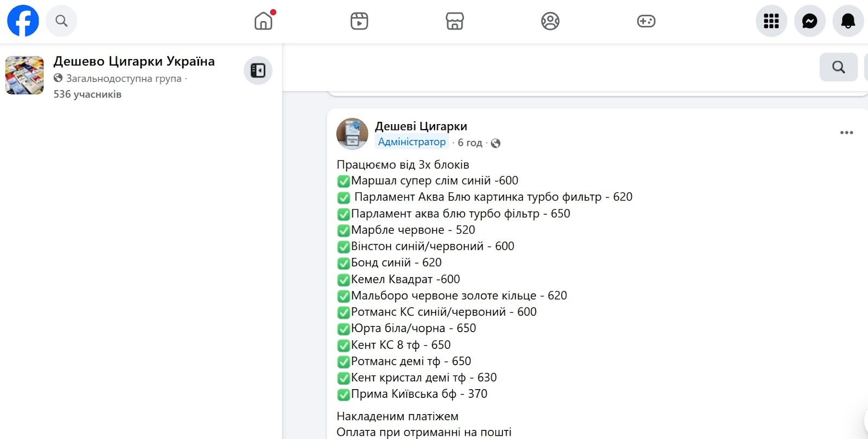
Task: Click the post author's avatar
Action: coord(352,134)
